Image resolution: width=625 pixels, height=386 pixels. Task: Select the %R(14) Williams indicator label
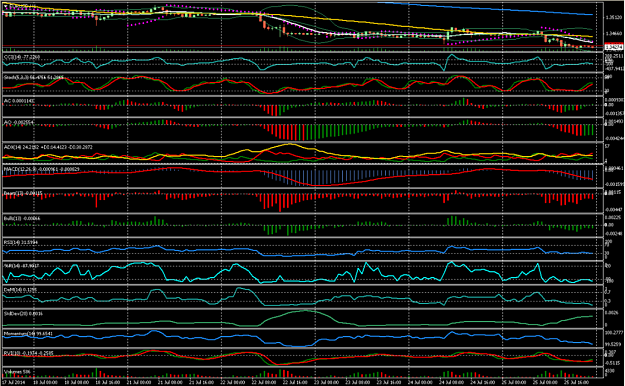(22, 266)
